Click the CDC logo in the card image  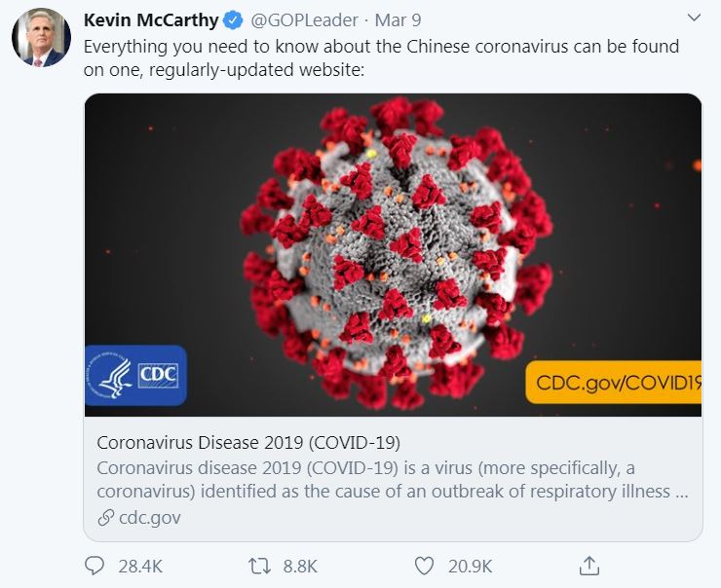pos(135,375)
